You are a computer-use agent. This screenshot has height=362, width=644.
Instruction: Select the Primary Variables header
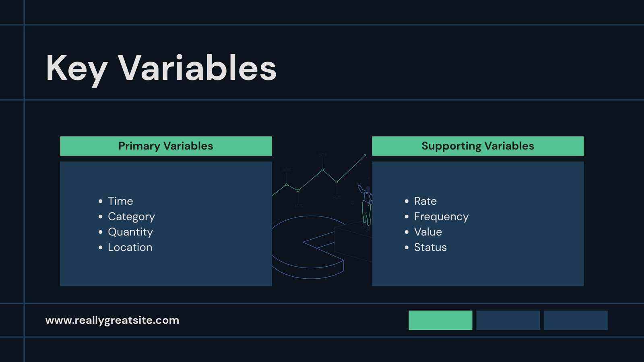tap(166, 146)
